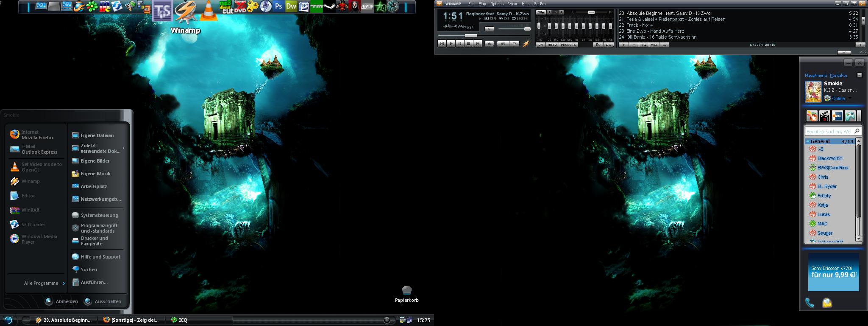Screen dimensions: 868x326
Task: Open Winamp Play menu
Action: (482, 4)
